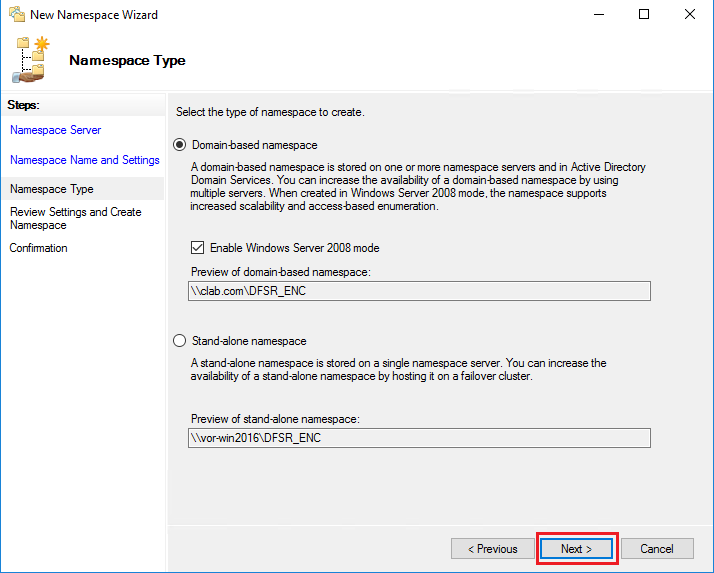The width and height of the screenshot is (714, 573).
Task: Go to the Namespace Server step
Action: 55,130
